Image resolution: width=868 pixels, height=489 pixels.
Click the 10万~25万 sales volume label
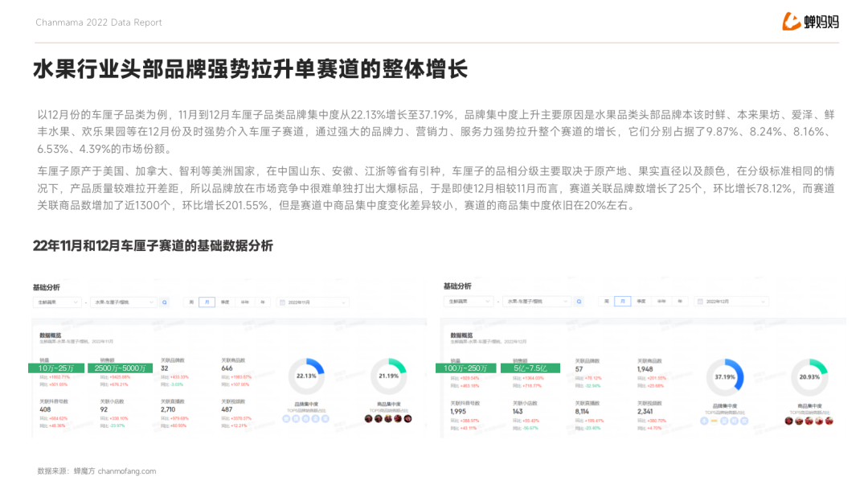[56, 368]
